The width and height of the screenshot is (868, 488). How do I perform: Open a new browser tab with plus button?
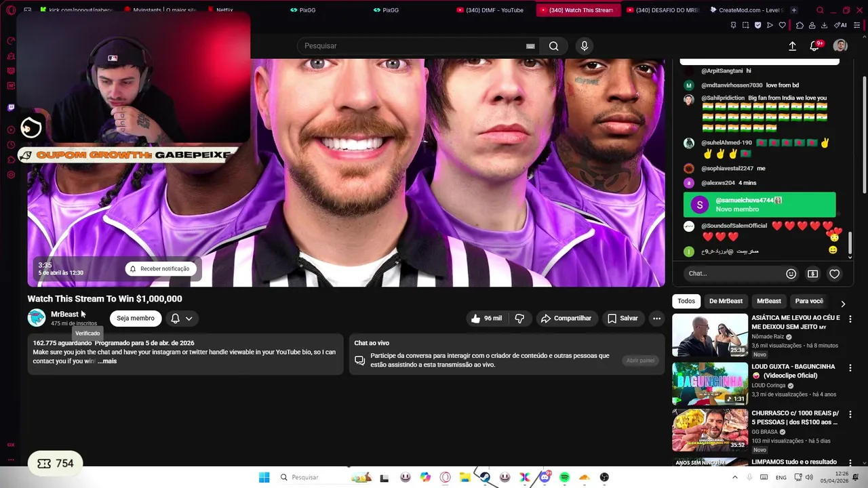(x=794, y=10)
